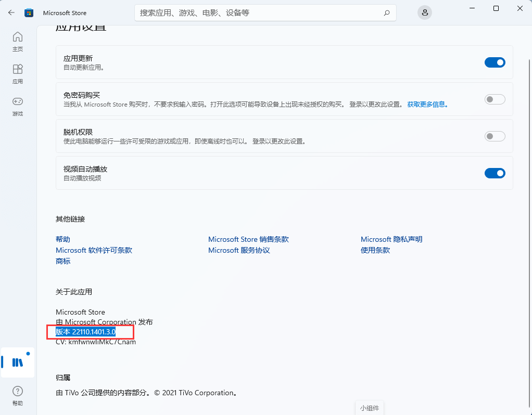
Task: Toggle the 免密码购买 switch
Action: pos(495,99)
